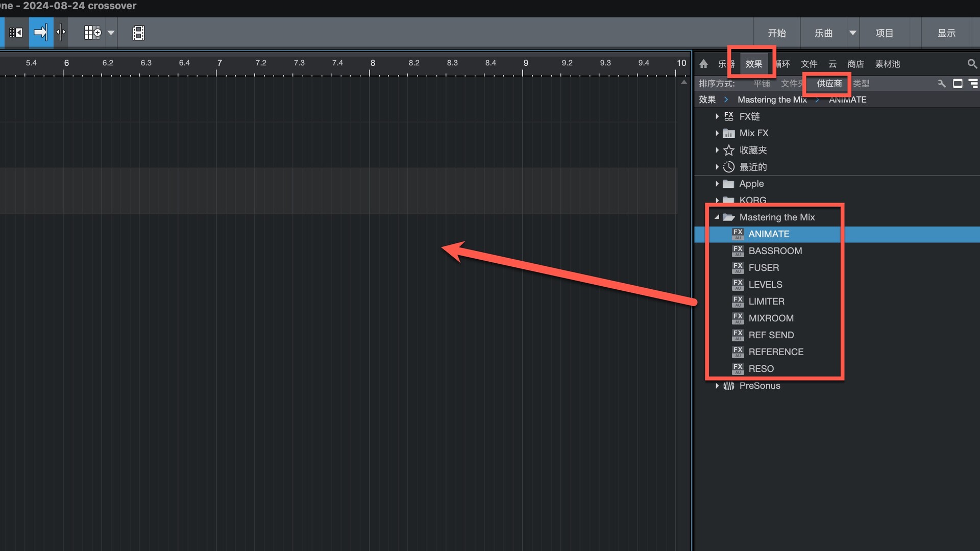Click the Apple folder icon
The width and height of the screenshot is (980, 551).
point(729,184)
